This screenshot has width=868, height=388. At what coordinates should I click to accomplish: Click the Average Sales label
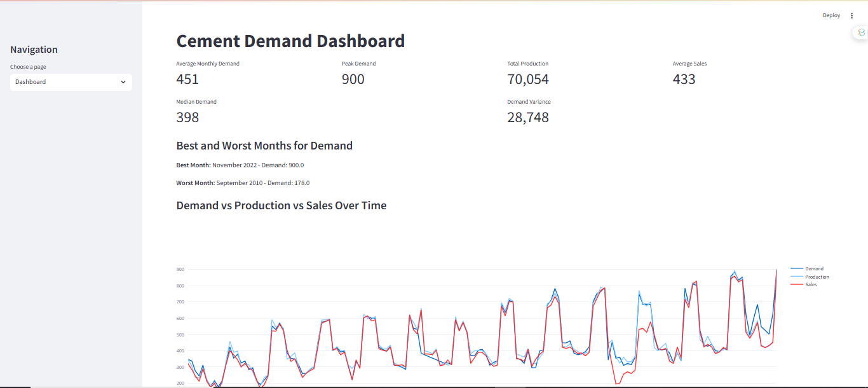[x=690, y=64]
